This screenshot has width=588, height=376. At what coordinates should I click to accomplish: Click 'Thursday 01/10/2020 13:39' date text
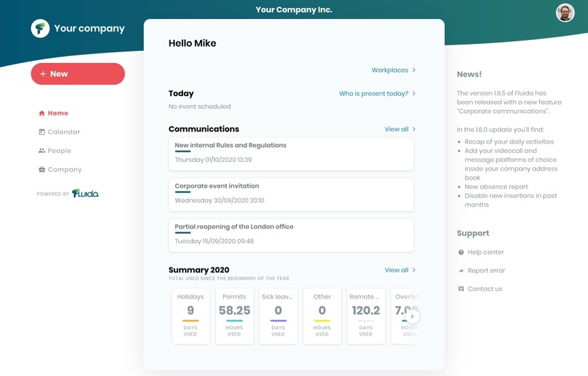tap(213, 159)
